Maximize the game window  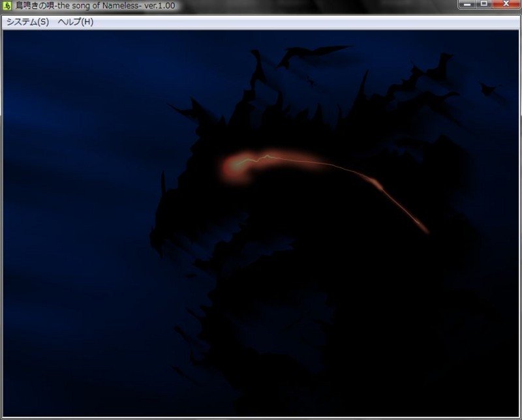click(484, 4)
